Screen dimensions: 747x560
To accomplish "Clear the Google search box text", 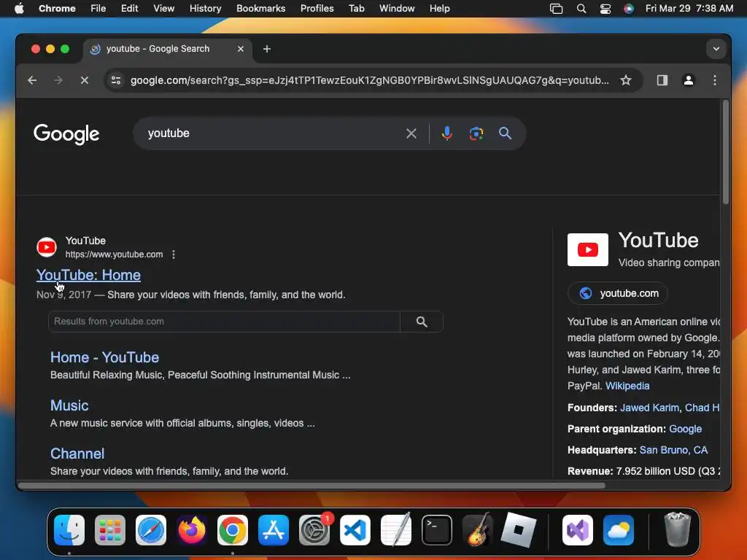I will [x=411, y=133].
